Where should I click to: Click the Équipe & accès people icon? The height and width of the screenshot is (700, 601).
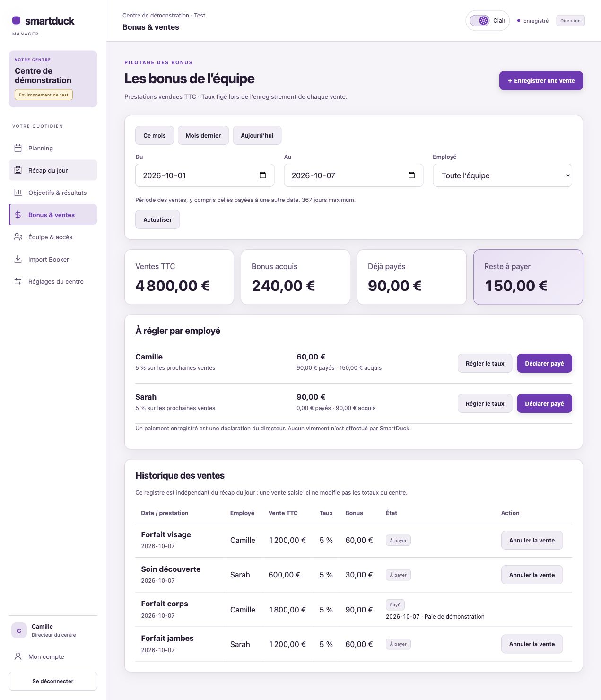[x=18, y=237]
